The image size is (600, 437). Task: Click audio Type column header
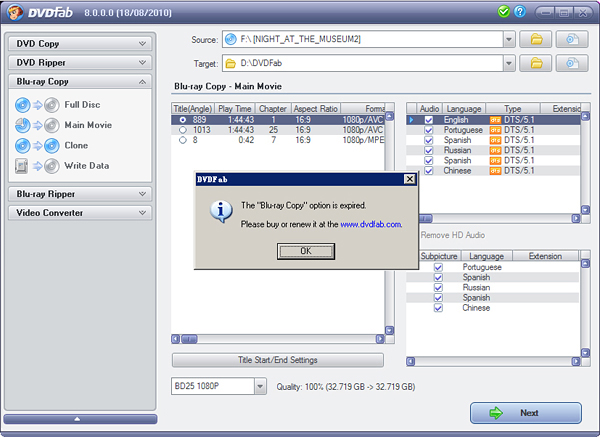512,109
